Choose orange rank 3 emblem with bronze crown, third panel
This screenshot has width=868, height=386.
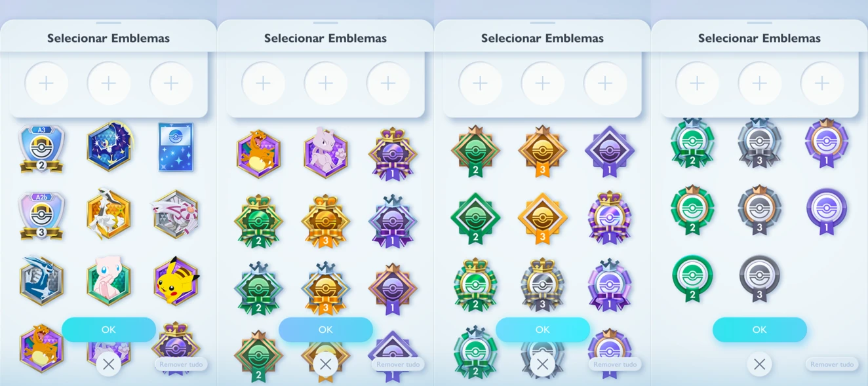(x=542, y=152)
